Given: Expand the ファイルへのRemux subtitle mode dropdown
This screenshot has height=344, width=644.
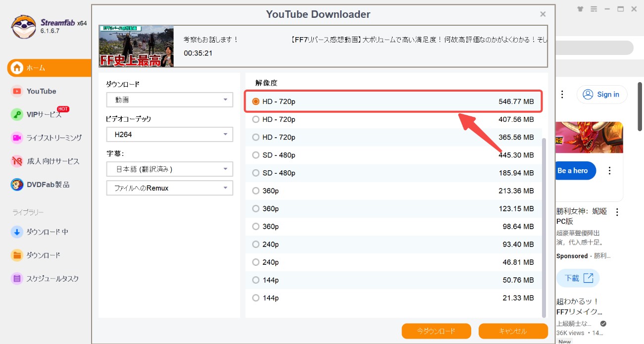Looking at the screenshot, I should [x=169, y=188].
